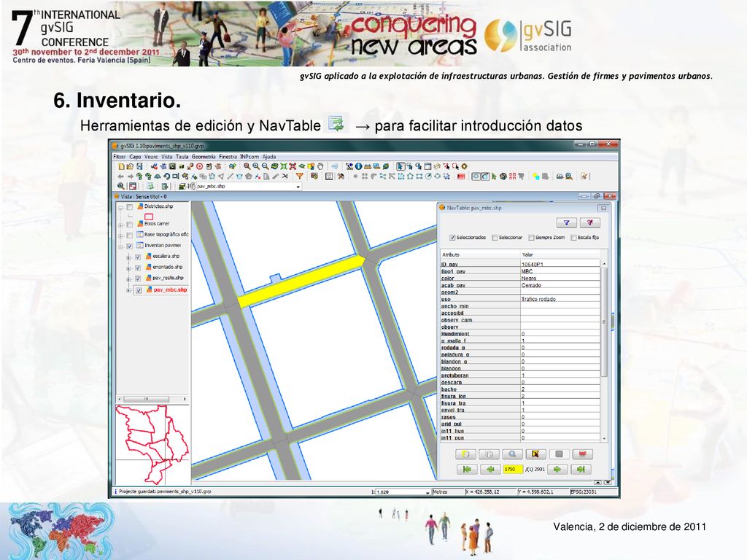747x560 pixels.
Task: Expand the pav_mbc.shp tree node
Action: [128, 290]
